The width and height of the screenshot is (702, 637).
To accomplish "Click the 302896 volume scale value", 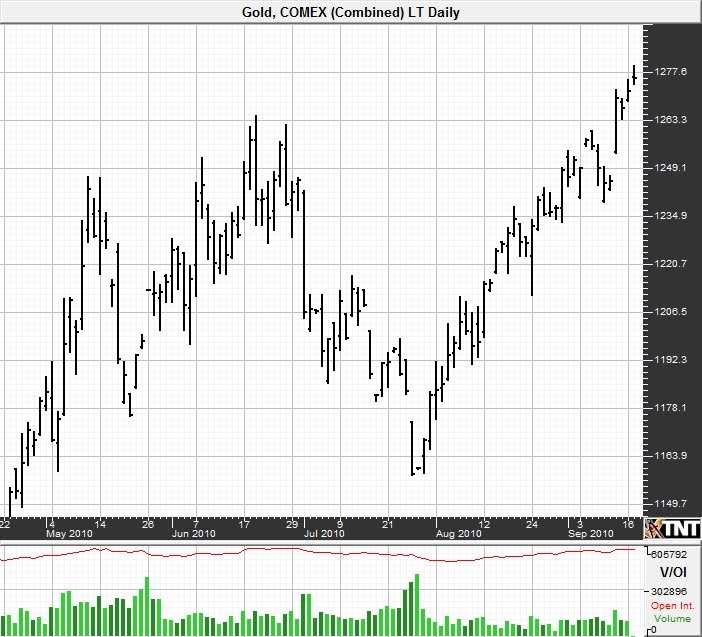I will click(x=669, y=591).
